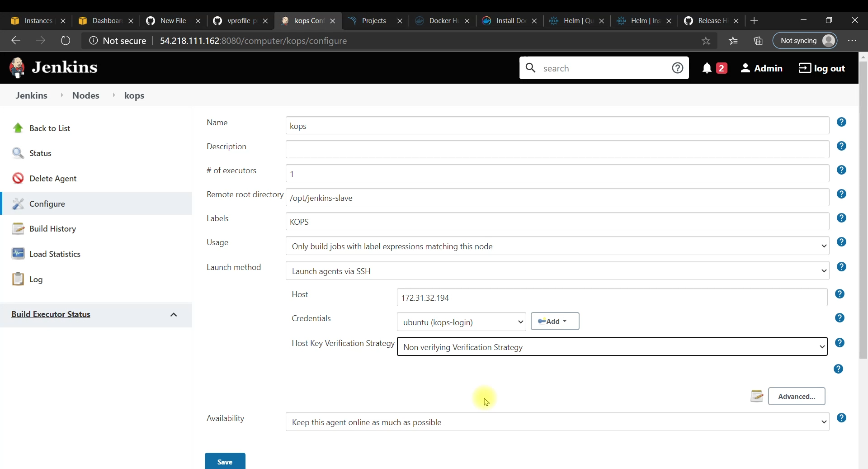This screenshot has height=469, width=868.
Task: Click the Log clipboard icon
Action: [18, 279]
